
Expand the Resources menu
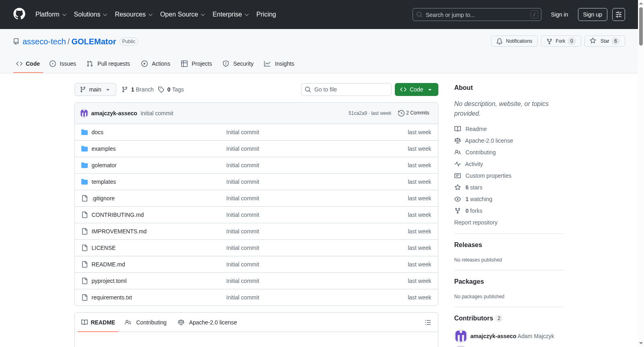[134, 14]
